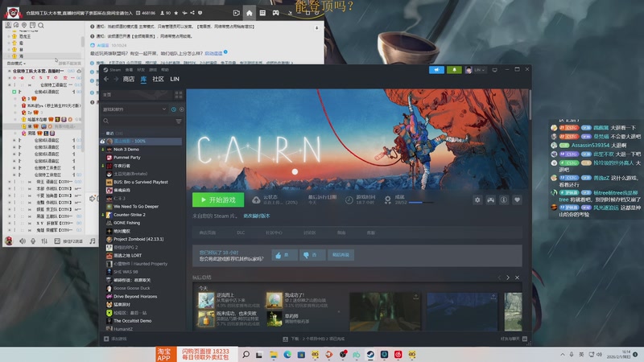Show next post-game summary page arrow
The height and width of the screenshot is (362, 644).
[508, 278]
